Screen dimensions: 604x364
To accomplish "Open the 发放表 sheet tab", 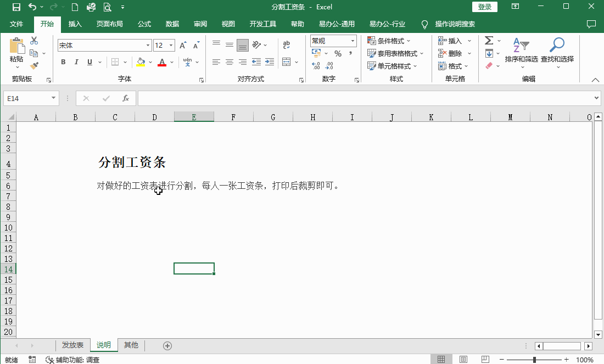I will click(x=73, y=345).
